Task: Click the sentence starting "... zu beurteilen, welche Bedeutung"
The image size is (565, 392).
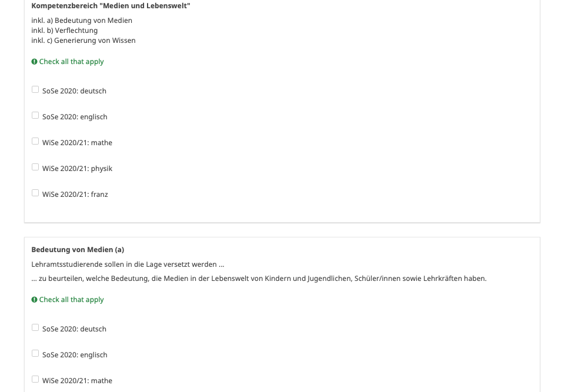Action: 259,279
